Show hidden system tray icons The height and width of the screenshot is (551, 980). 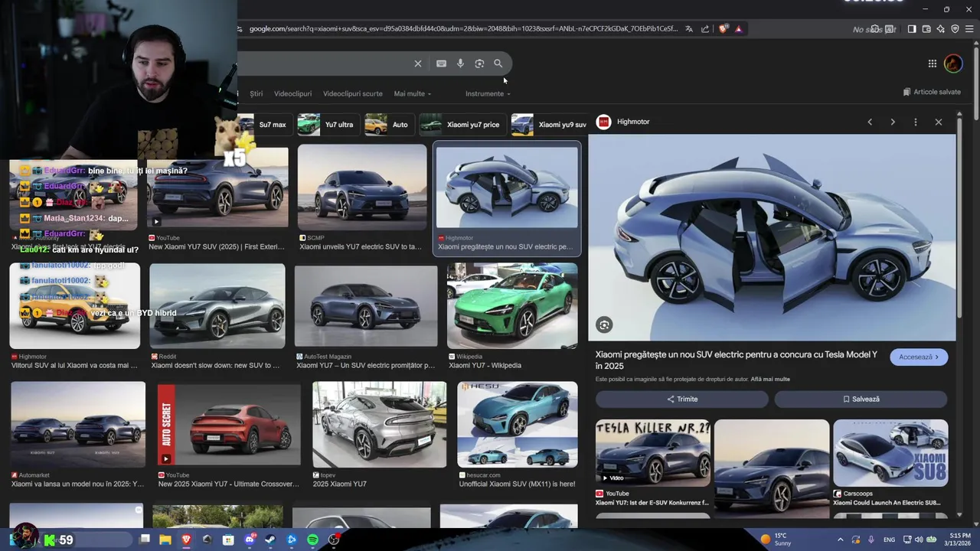pos(840,540)
